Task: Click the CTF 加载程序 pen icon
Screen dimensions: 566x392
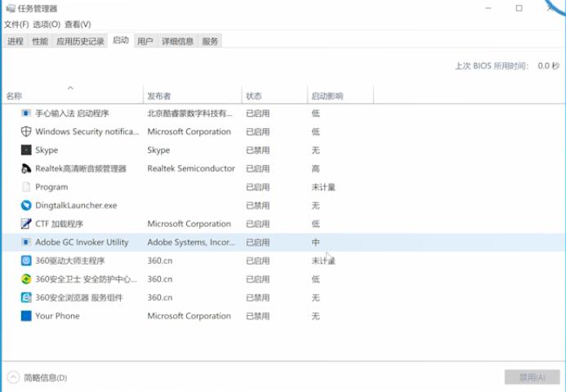Action: (x=26, y=224)
